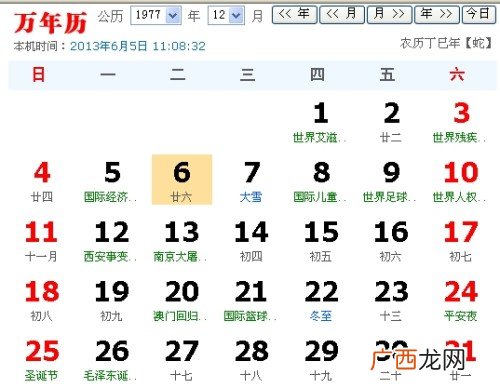The image size is (500, 388).
Task: Jump to today with 今日 button
Action: 479,15
